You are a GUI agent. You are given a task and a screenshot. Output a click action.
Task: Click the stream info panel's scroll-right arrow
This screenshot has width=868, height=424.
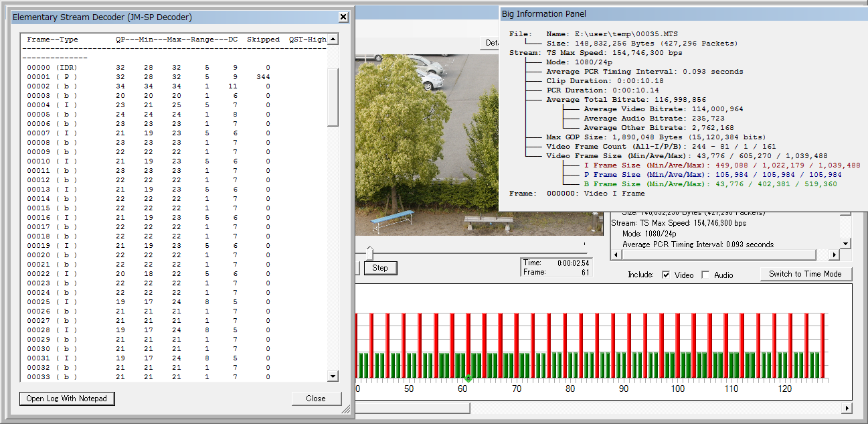tap(834, 255)
